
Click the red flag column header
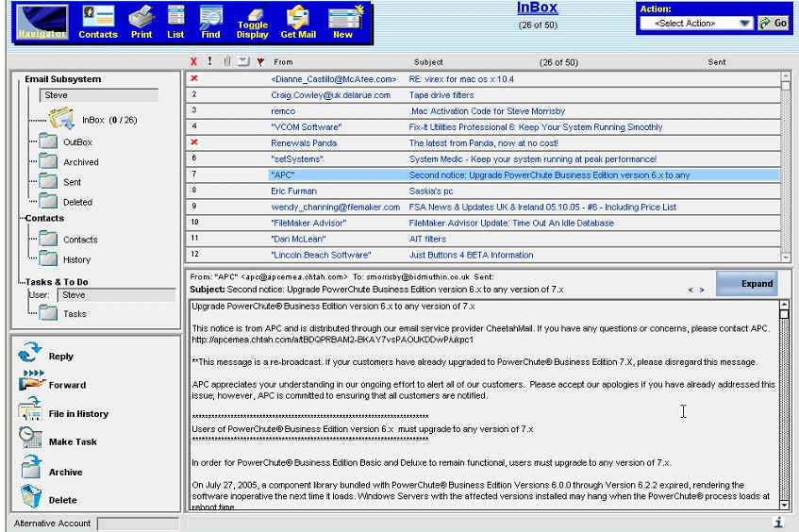(x=260, y=61)
